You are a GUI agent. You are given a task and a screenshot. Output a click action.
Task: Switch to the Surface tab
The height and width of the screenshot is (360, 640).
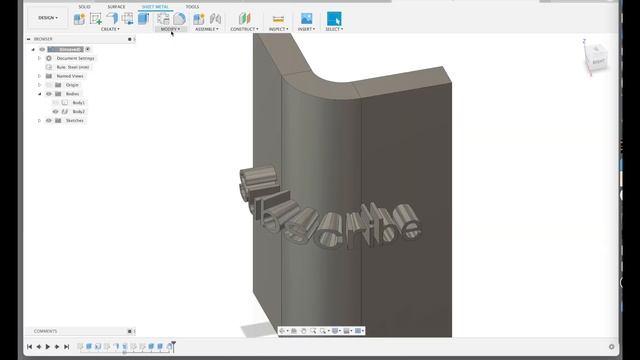116,7
